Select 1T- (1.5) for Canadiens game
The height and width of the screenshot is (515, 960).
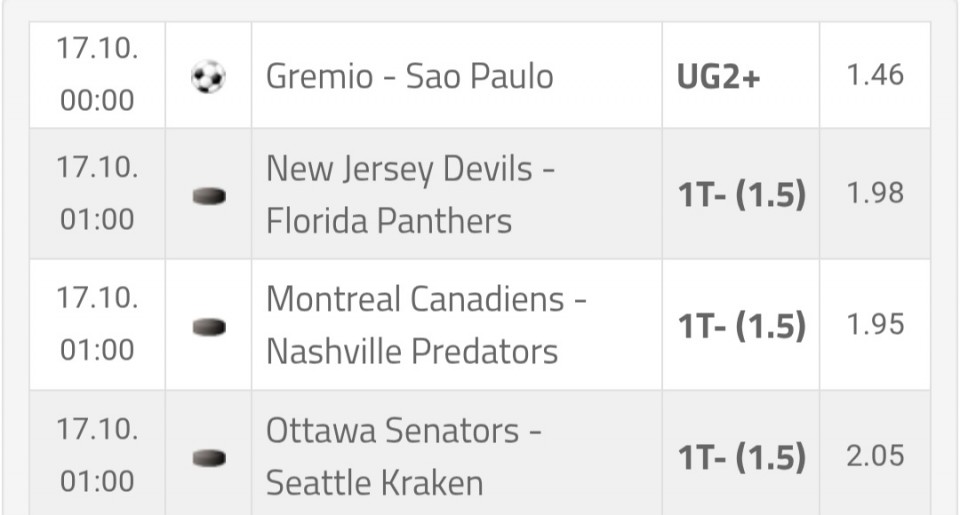coord(741,325)
